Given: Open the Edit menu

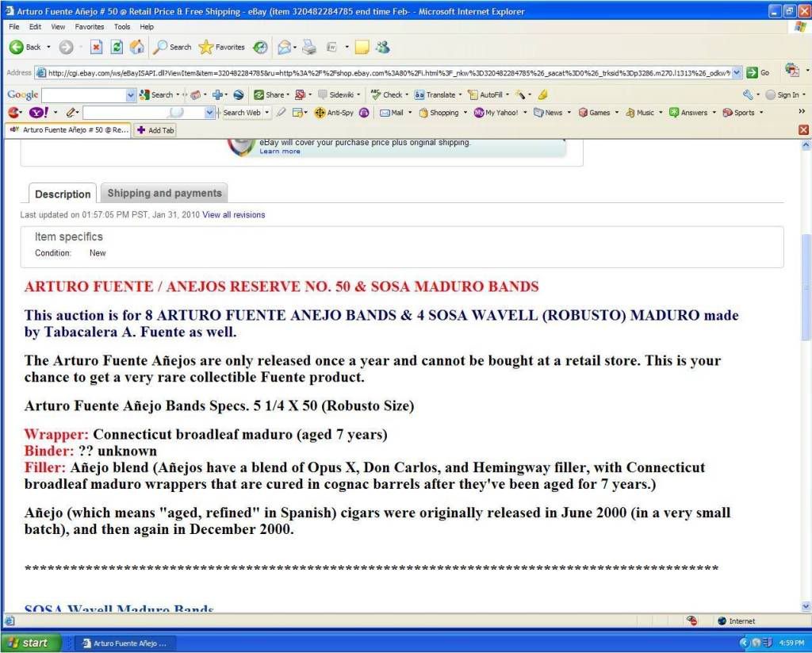Looking at the screenshot, I should (x=35, y=26).
